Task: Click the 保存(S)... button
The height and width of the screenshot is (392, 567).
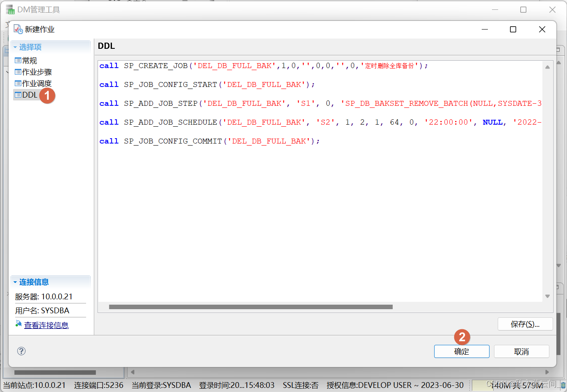Action: (x=525, y=324)
